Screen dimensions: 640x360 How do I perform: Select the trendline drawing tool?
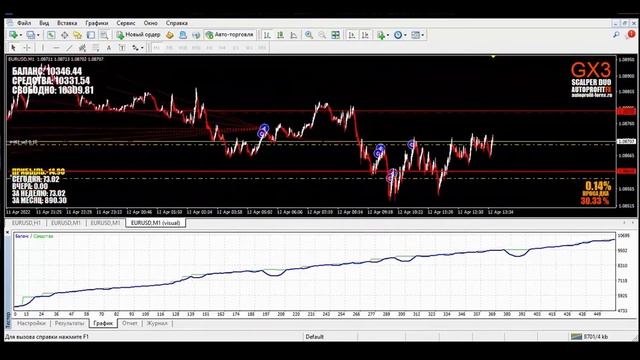69,48
